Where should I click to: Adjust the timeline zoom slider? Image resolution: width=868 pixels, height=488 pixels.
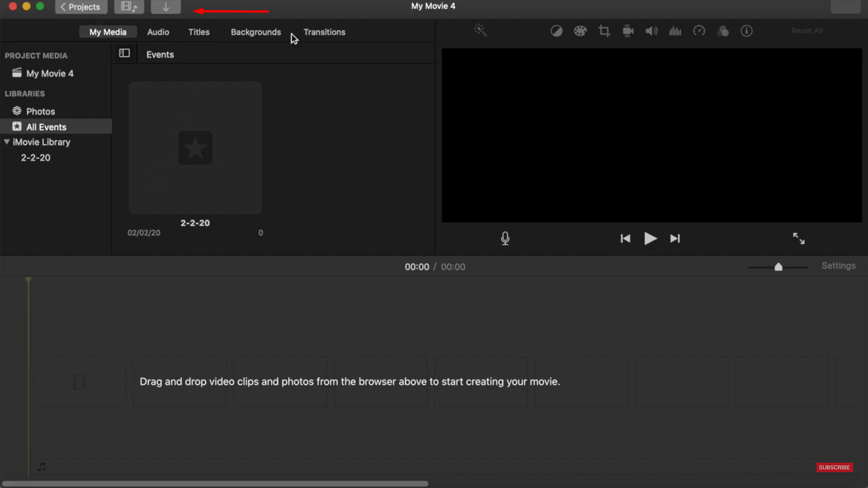pos(778,267)
